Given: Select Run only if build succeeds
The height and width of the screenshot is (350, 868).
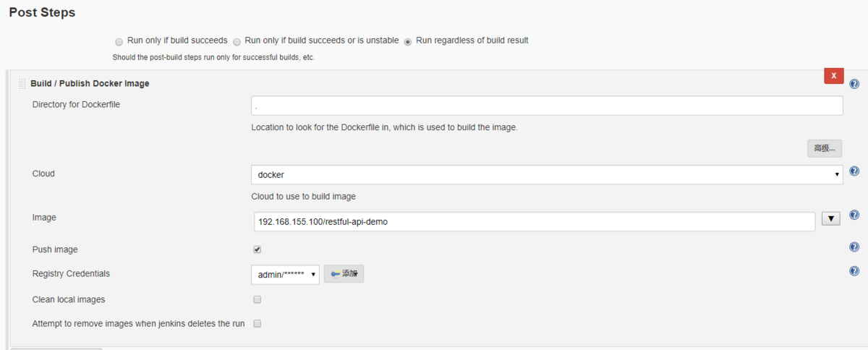Looking at the screenshot, I should 119,42.
